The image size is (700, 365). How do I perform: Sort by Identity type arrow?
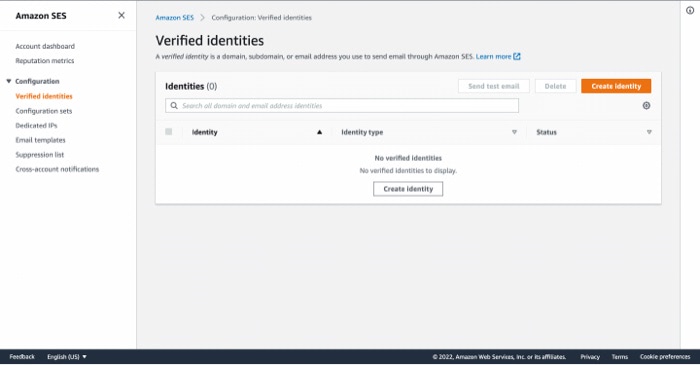(x=514, y=132)
